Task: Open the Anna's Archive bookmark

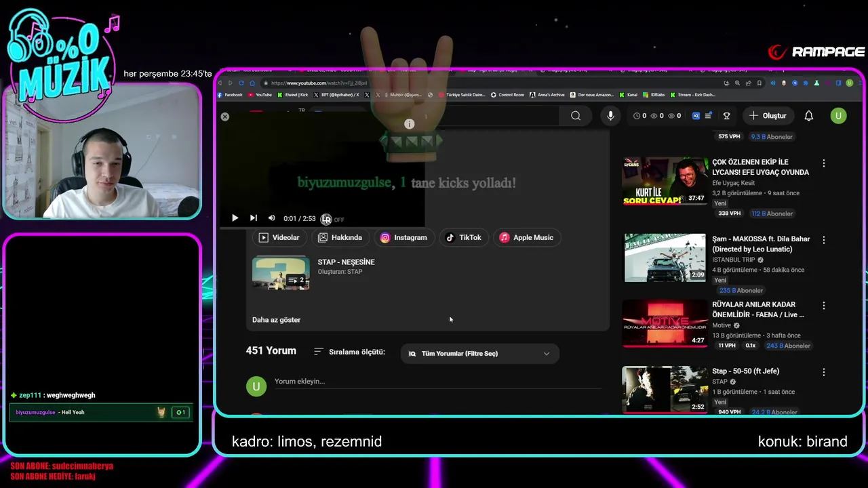Action: click(547, 95)
